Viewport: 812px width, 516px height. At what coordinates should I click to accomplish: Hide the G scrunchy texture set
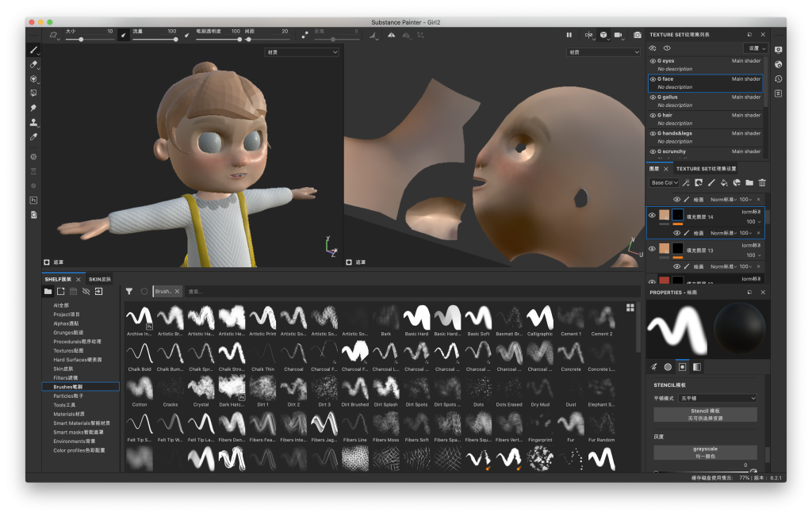point(653,151)
